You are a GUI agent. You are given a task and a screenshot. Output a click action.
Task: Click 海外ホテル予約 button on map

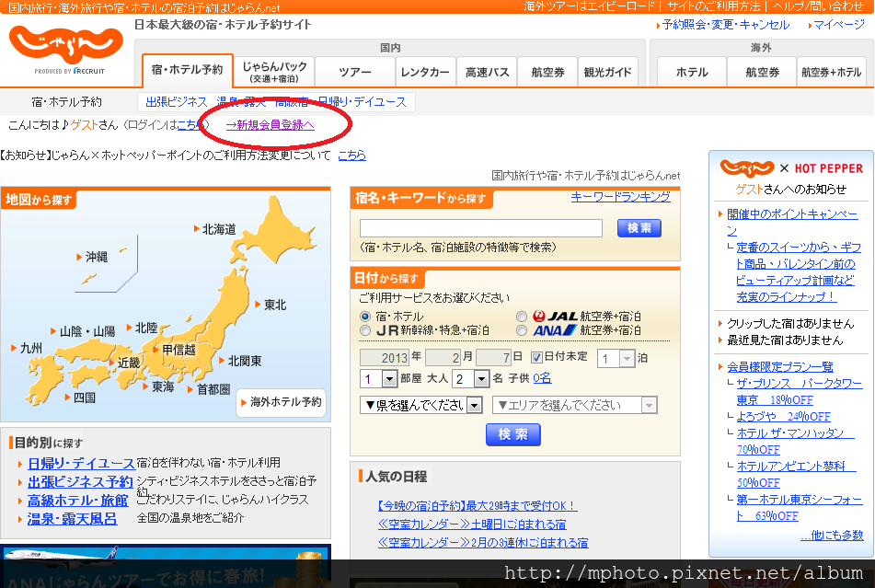[282, 402]
